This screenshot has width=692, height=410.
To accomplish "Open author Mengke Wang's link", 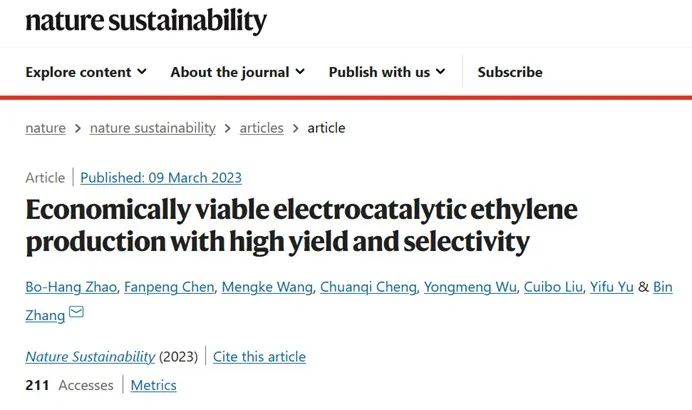I will 267,287.
